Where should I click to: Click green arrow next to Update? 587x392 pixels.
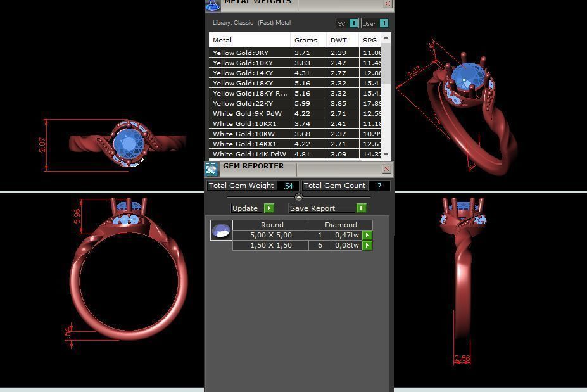coord(269,208)
